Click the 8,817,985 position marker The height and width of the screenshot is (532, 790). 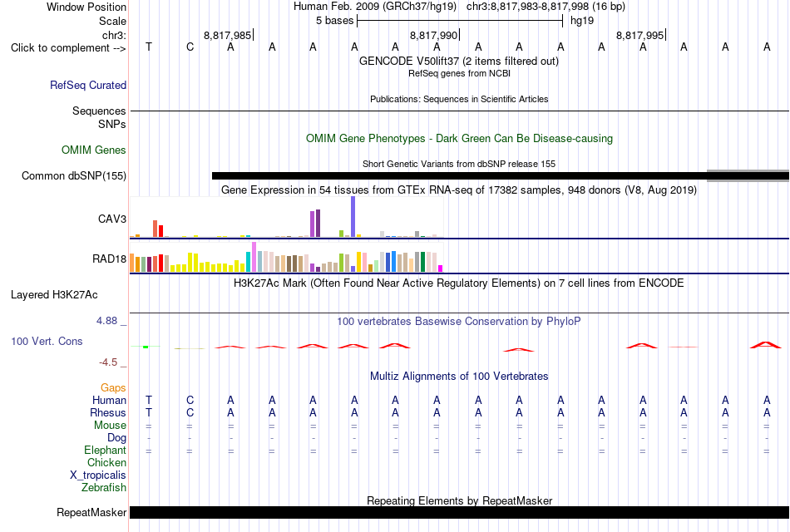coord(228,35)
